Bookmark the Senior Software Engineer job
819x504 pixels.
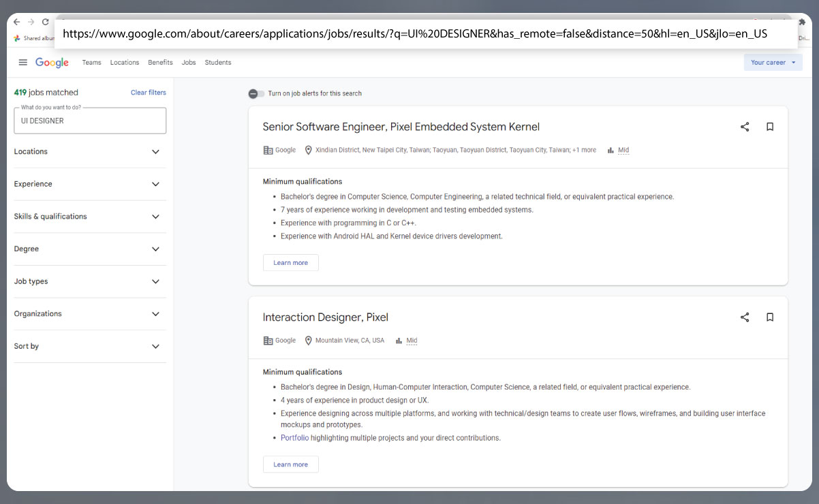point(770,127)
